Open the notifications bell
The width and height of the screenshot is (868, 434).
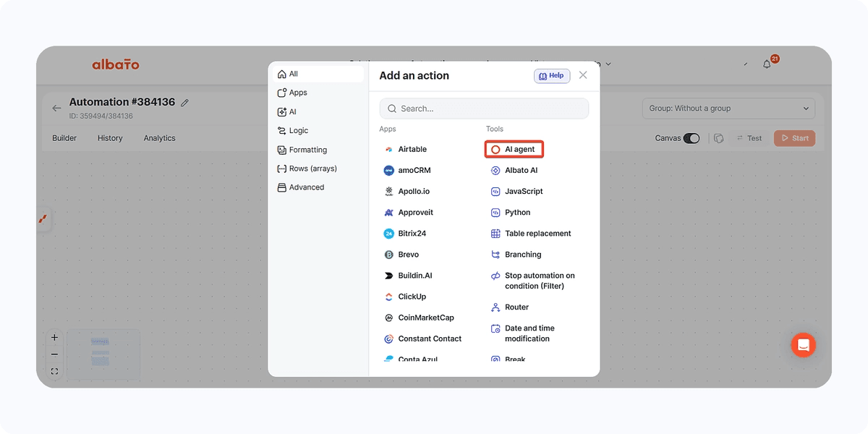(x=767, y=64)
